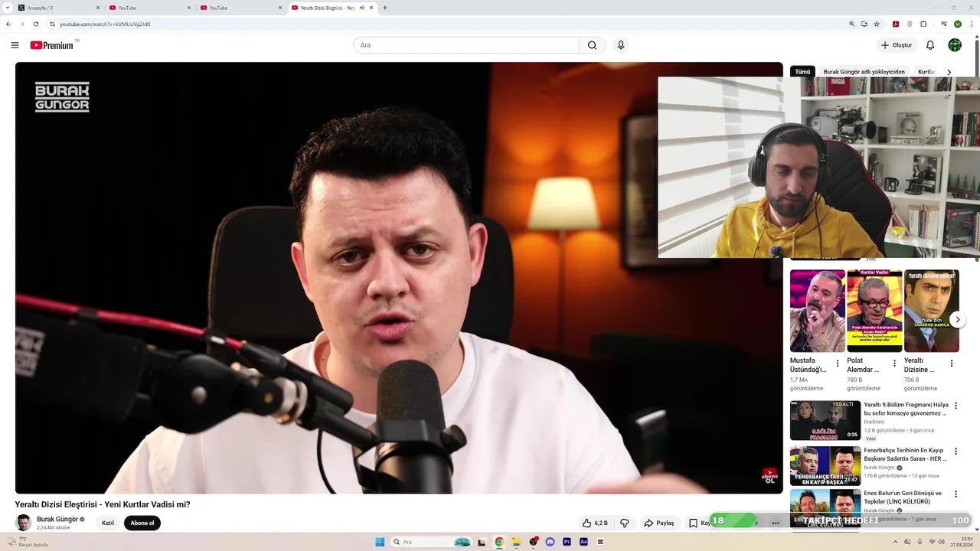Toggle subscription with Abone ol button
Screen dimensions: 980x551
click(142, 523)
